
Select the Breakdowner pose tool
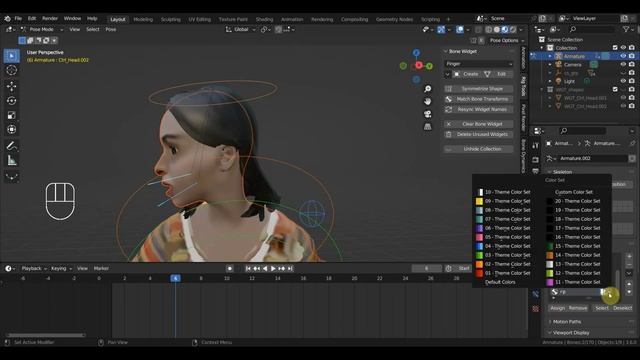point(11,176)
